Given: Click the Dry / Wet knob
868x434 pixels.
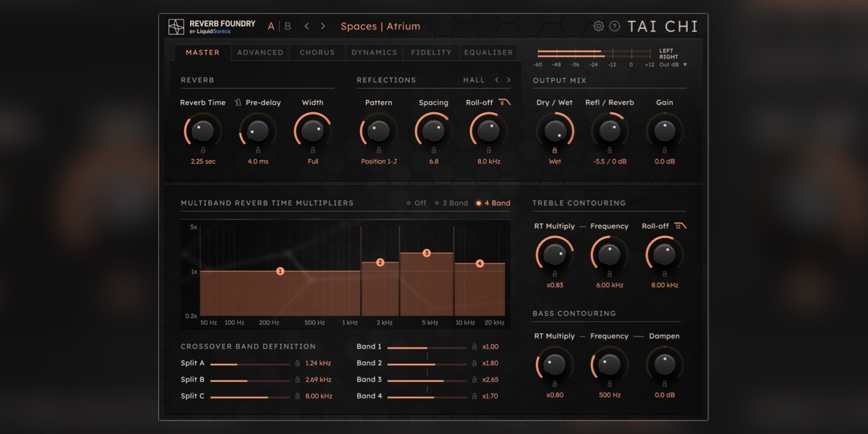Looking at the screenshot, I should point(555,131).
